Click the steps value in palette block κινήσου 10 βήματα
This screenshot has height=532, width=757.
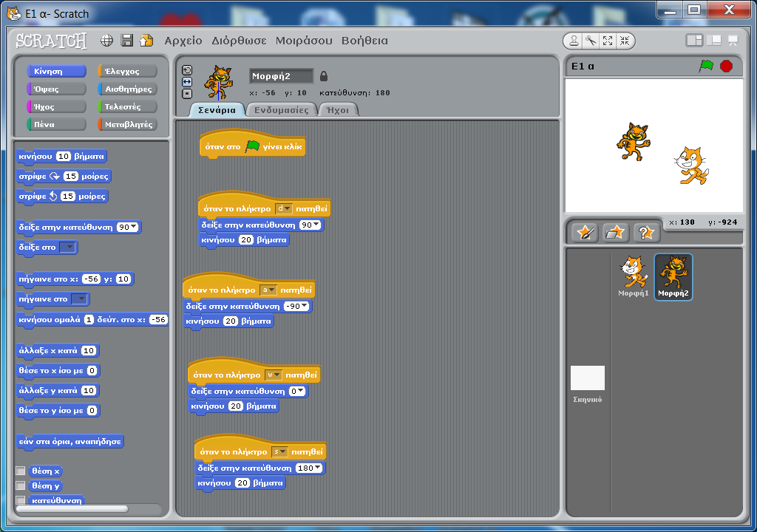pyautogui.click(x=64, y=156)
